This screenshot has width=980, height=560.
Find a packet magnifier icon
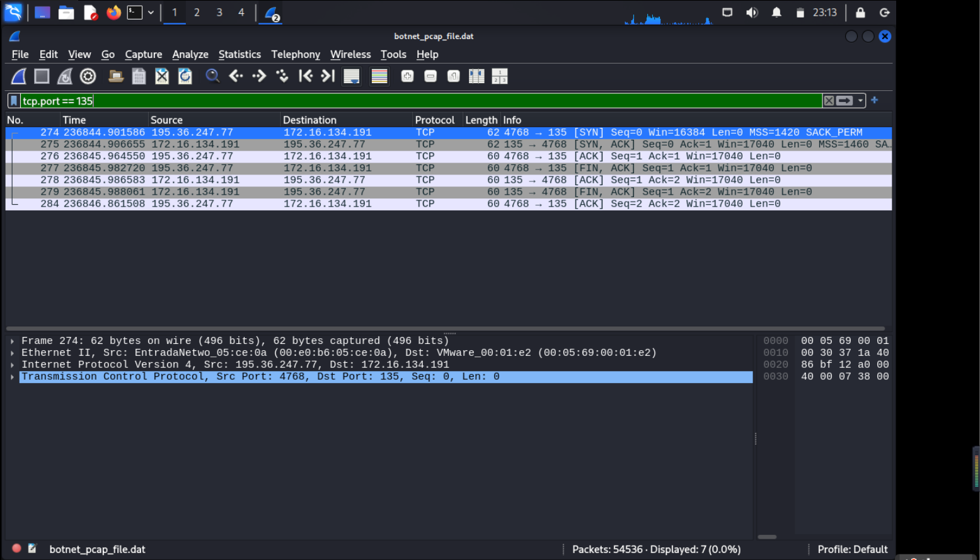[x=212, y=76]
